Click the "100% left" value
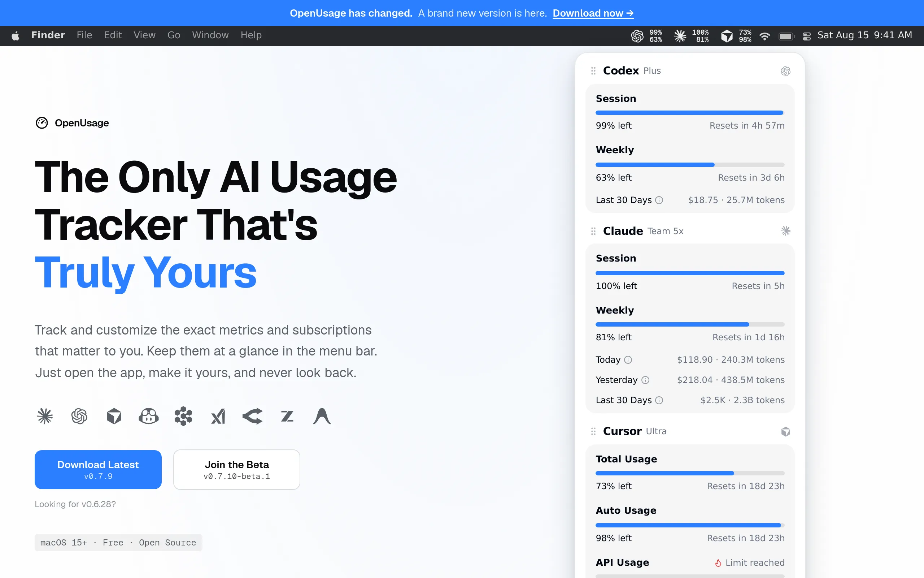Screen dimensions: 924x578 (x=616, y=286)
